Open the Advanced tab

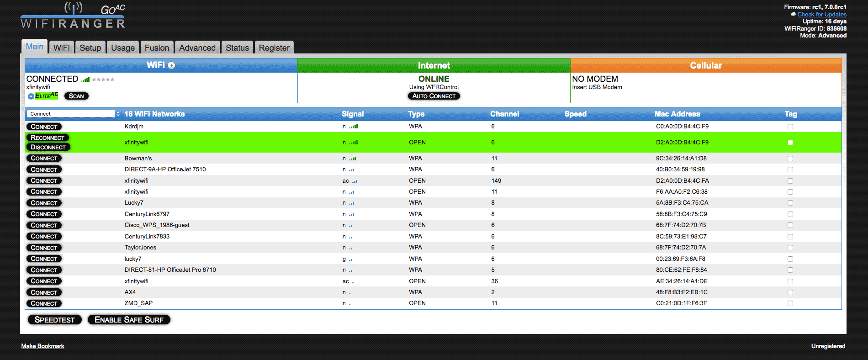click(x=197, y=48)
